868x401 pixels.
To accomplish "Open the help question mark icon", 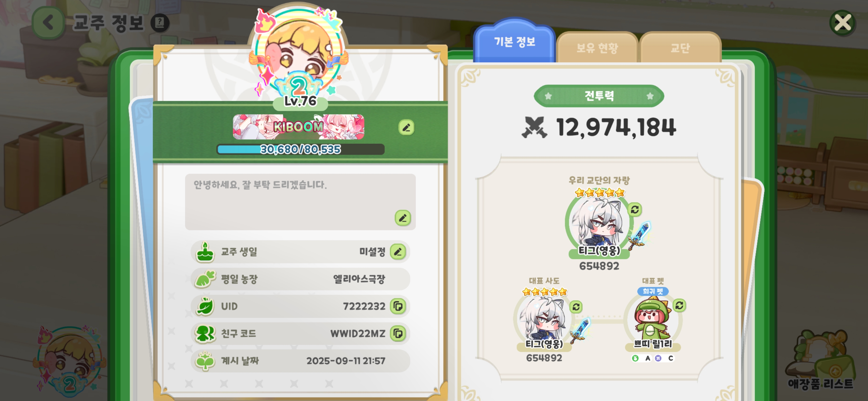I will [x=159, y=23].
